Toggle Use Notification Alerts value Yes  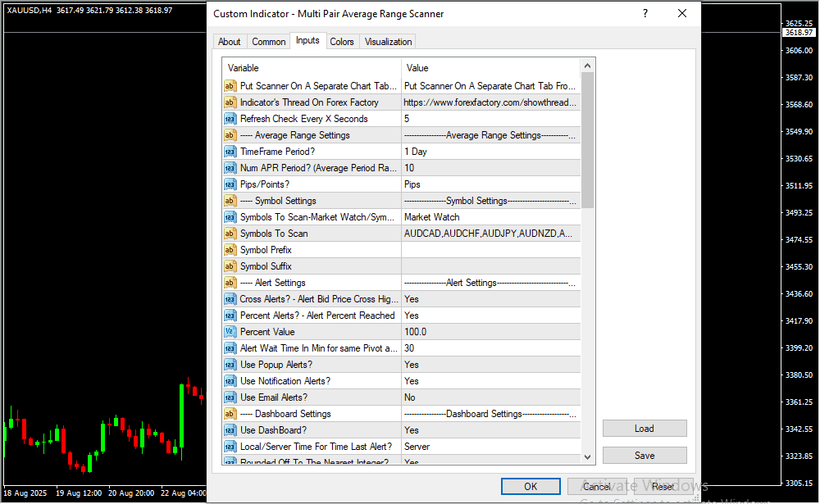(x=490, y=381)
